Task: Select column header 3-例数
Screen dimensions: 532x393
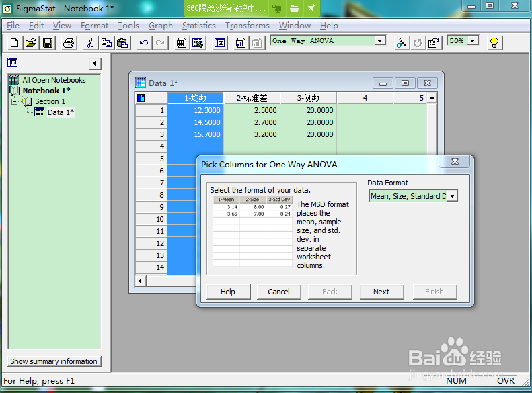Action: (309, 98)
